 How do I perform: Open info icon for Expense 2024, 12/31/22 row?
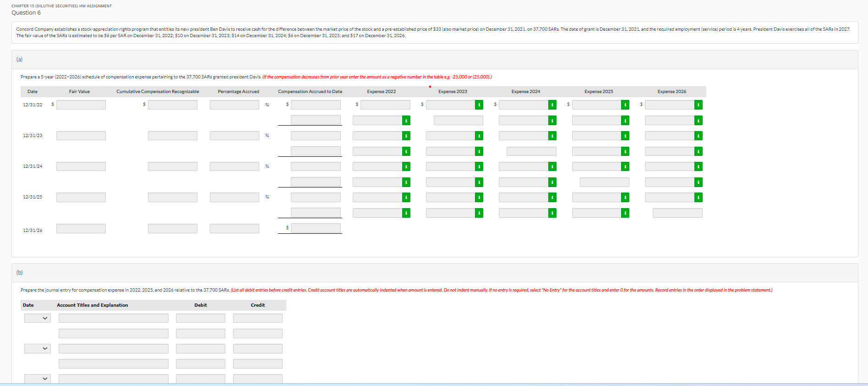(x=552, y=105)
